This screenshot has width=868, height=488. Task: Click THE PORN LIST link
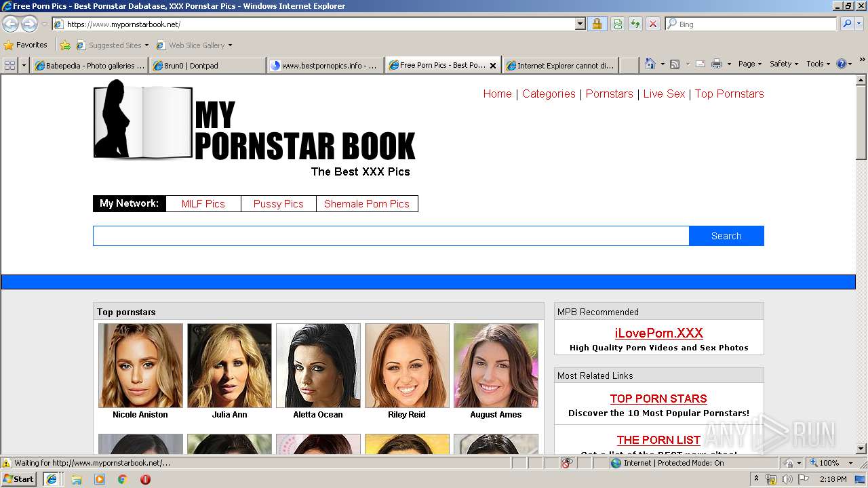(x=658, y=440)
